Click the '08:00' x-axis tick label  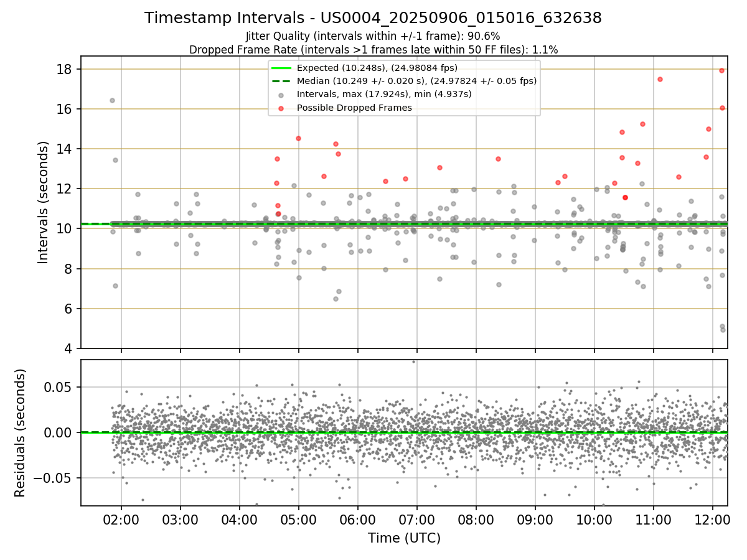point(476,520)
